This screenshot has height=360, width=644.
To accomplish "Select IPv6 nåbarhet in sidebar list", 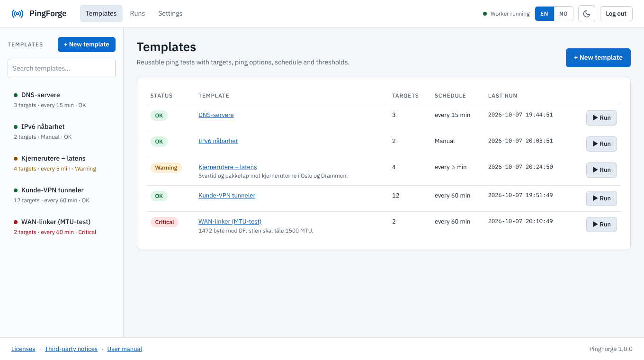I will (62, 131).
